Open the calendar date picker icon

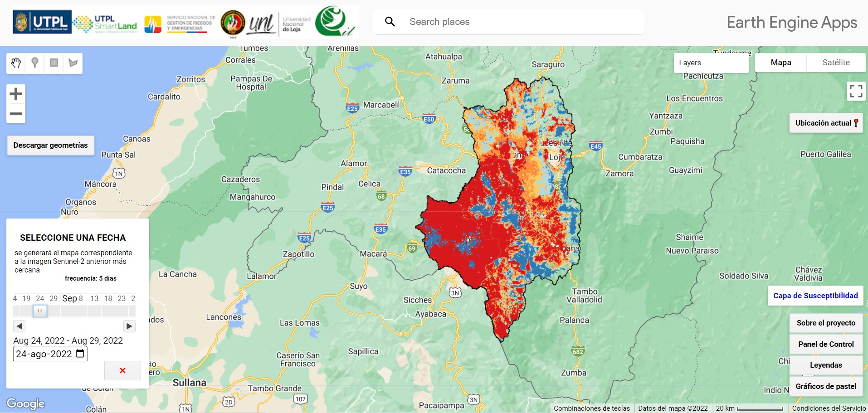tap(81, 354)
